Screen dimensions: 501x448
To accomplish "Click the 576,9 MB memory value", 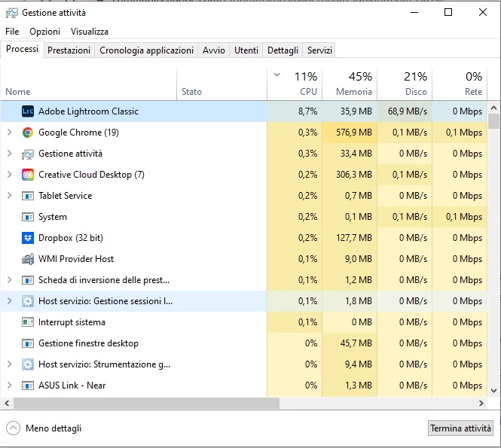I will [354, 133].
